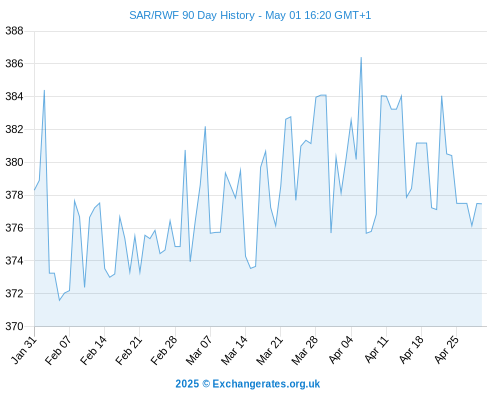Click the 388 y-axis value label
This screenshot has height=400, width=495.
coord(14,31)
